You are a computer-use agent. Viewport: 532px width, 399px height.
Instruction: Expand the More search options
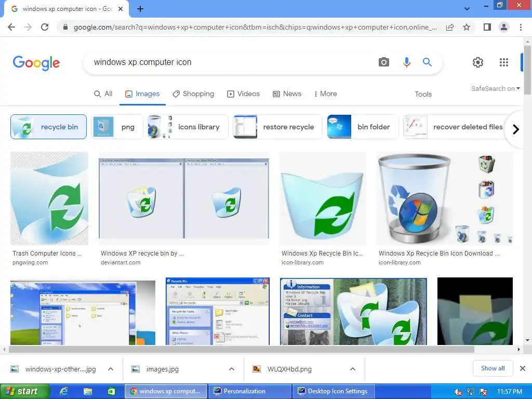coord(325,94)
